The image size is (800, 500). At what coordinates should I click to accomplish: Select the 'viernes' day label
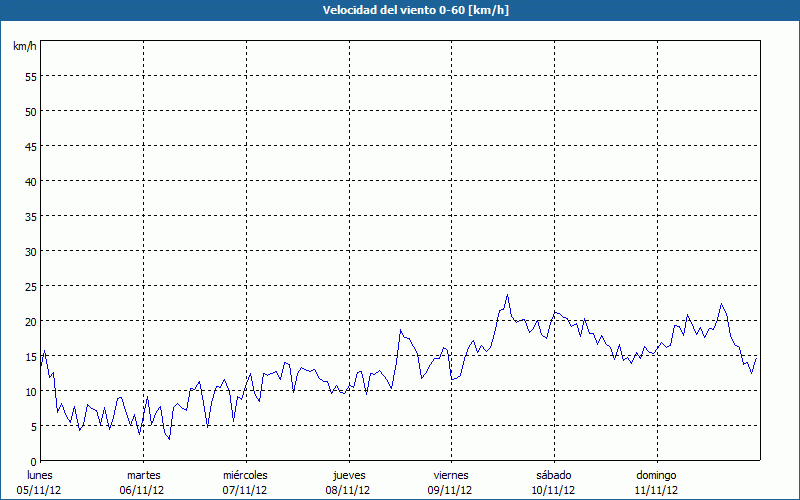(451, 475)
